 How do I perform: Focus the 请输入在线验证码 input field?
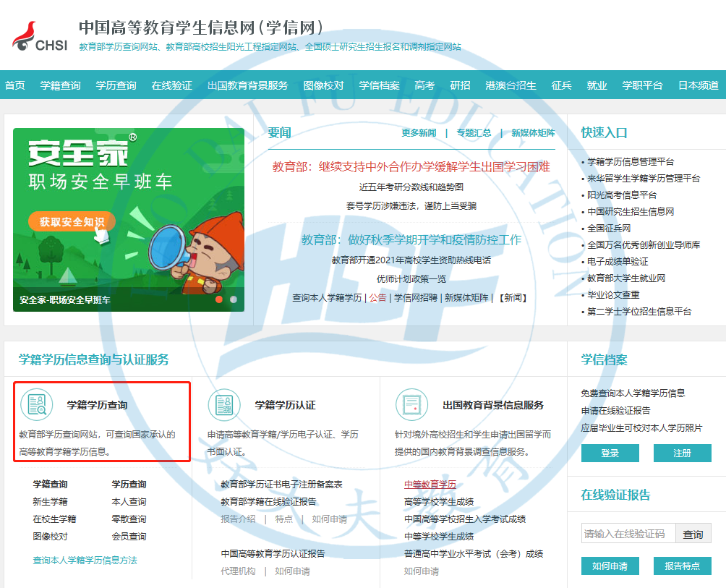pyautogui.click(x=628, y=534)
